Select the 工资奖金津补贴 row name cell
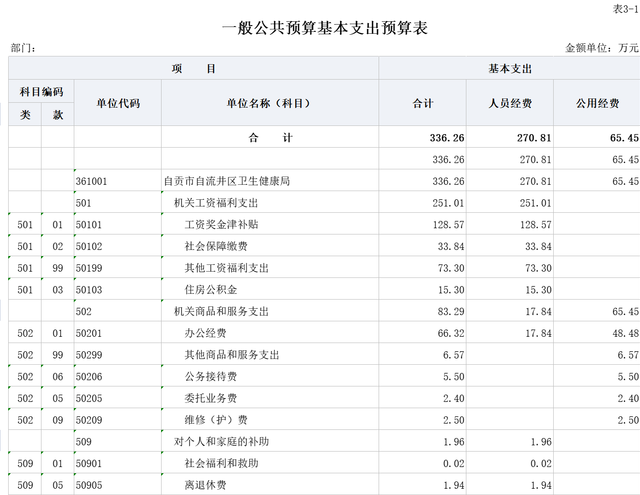Screen dimensions: 640x495 click(x=221, y=225)
